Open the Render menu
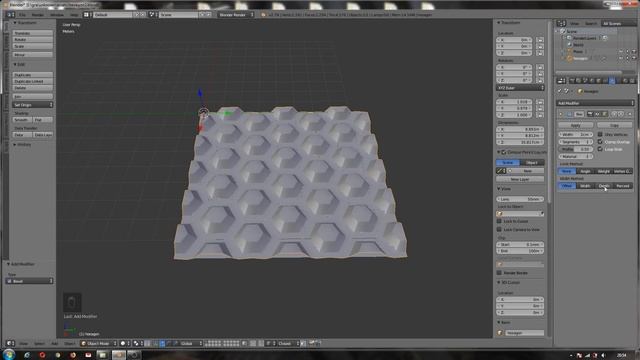 [38, 15]
